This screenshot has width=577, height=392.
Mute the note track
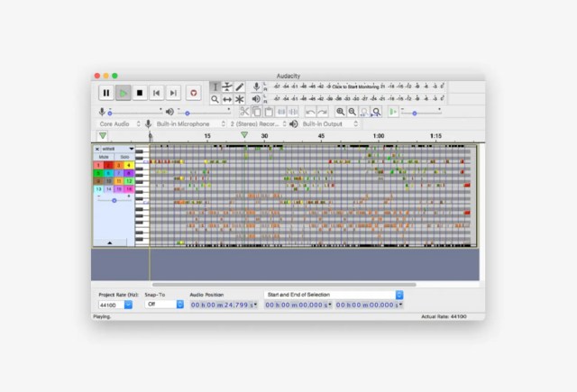point(104,157)
